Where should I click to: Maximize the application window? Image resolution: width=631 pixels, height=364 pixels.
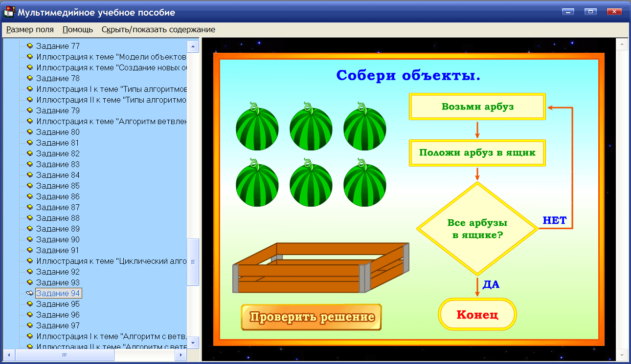coord(591,12)
